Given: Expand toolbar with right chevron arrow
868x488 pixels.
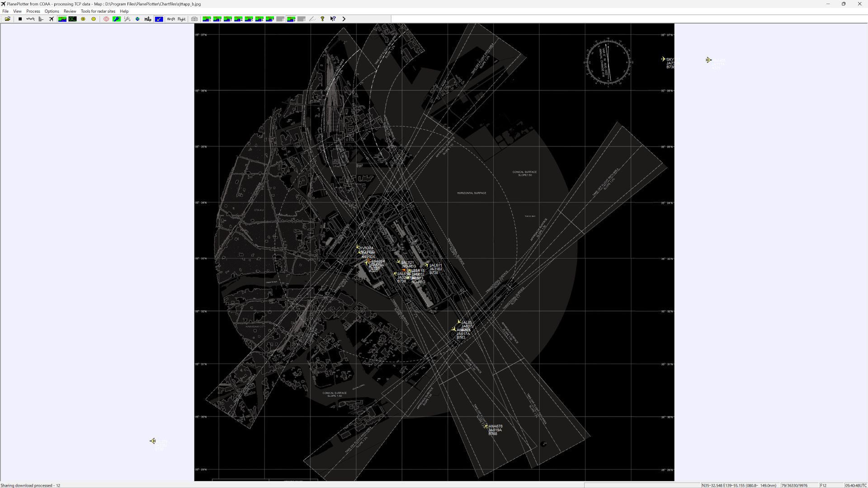Looking at the screenshot, I should 344,19.
